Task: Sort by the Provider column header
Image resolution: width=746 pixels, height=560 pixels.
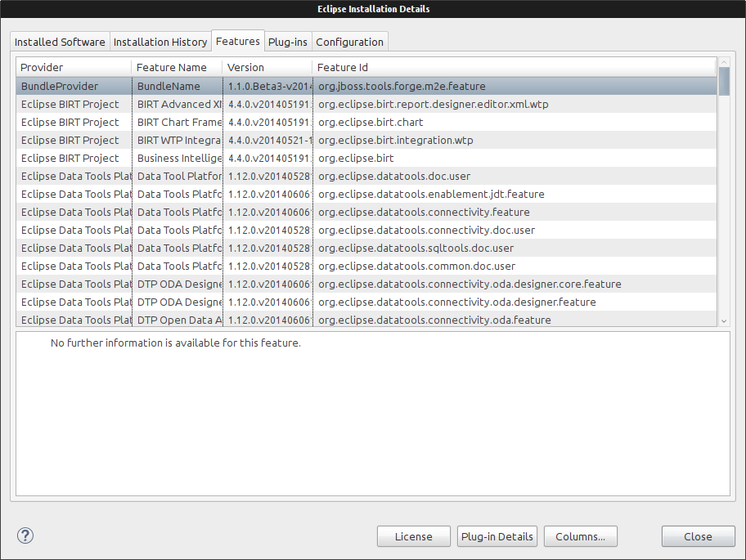Action: click(x=74, y=67)
